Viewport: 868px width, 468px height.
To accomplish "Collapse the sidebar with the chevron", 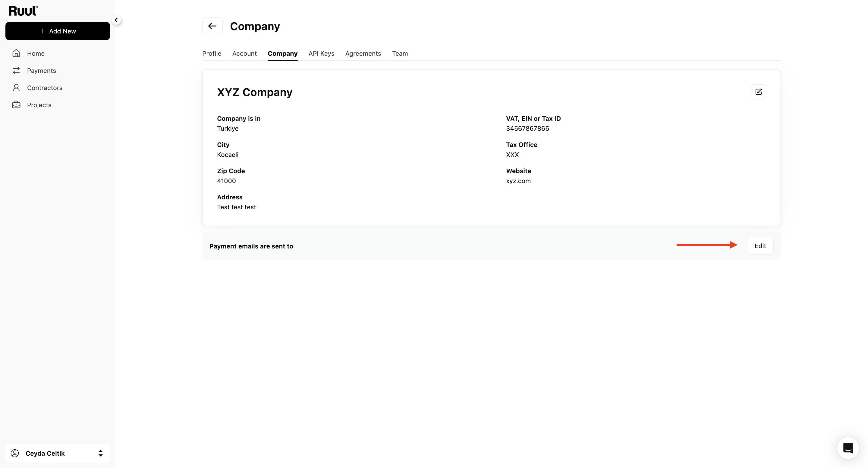I will 116,20.
